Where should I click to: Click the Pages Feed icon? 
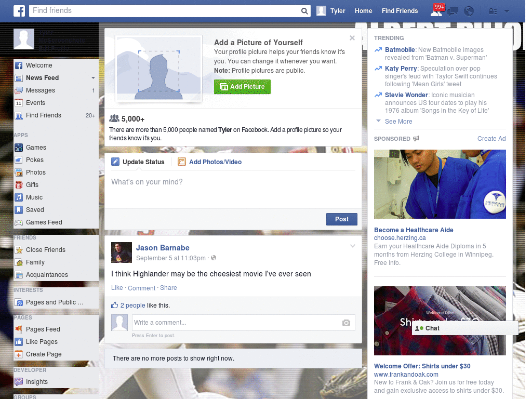[19, 329]
